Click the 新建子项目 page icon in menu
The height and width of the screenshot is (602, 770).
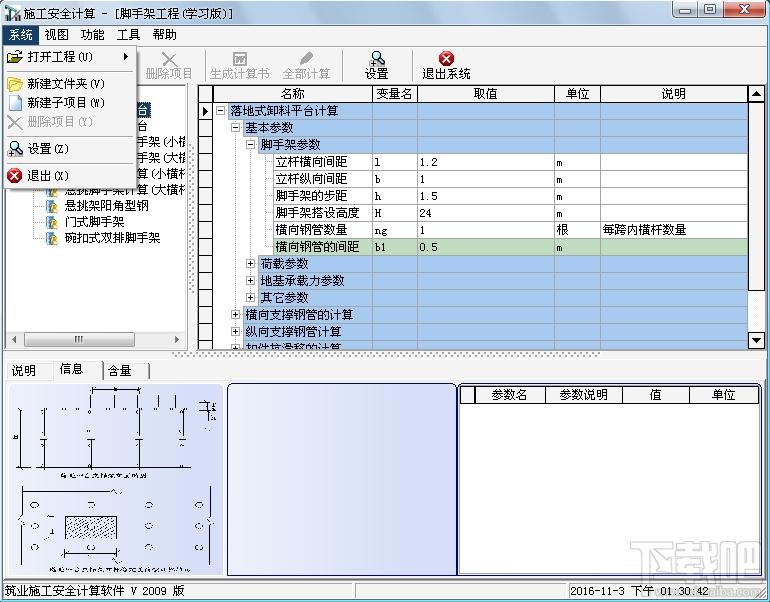(16, 103)
